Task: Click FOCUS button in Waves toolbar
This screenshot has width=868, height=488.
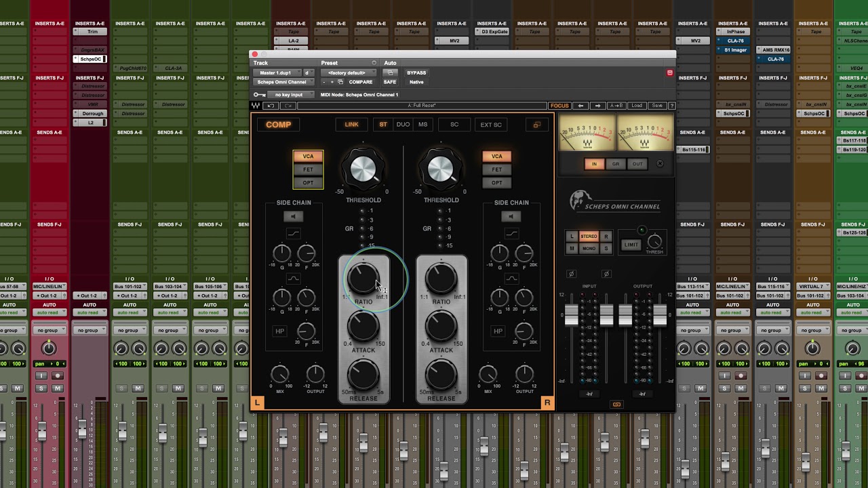Action: coord(559,106)
